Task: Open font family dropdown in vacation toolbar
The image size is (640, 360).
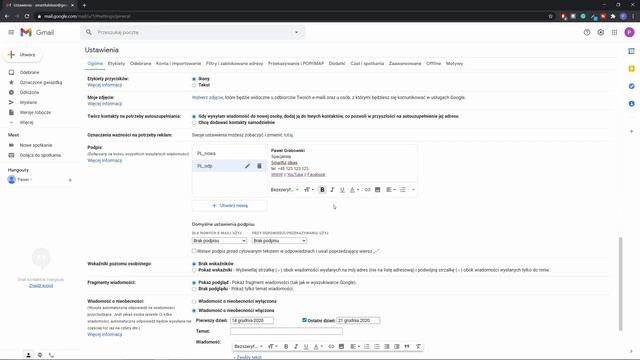Action: (x=248, y=346)
